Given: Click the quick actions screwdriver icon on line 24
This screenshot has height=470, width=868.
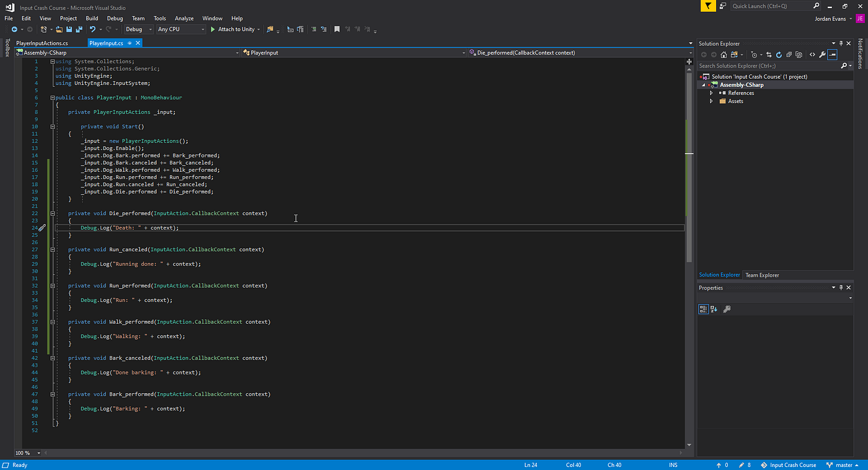Looking at the screenshot, I should pyautogui.click(x=42, y=228).
